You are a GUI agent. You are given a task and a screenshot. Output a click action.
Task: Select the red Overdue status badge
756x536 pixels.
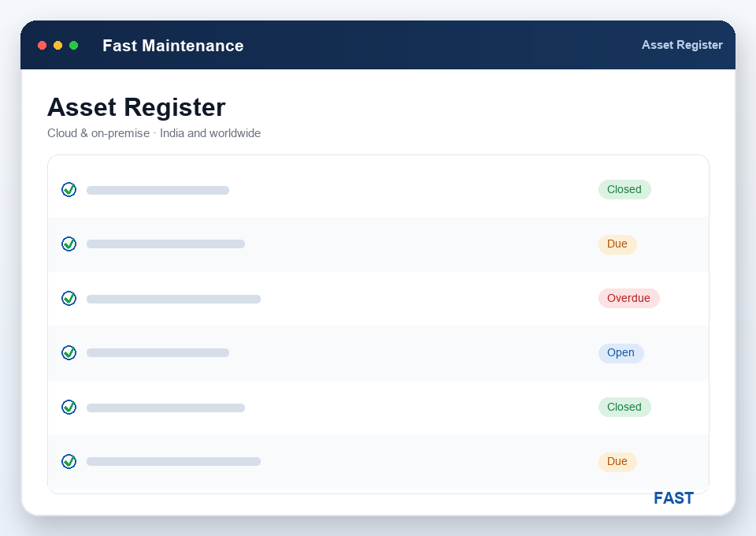click(628, 298)
